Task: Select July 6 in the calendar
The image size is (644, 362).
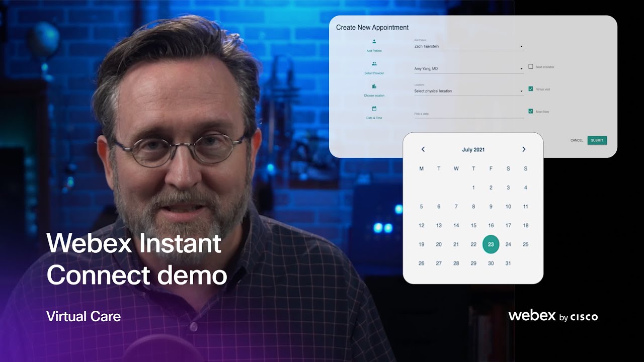Action: coord(439,207)
